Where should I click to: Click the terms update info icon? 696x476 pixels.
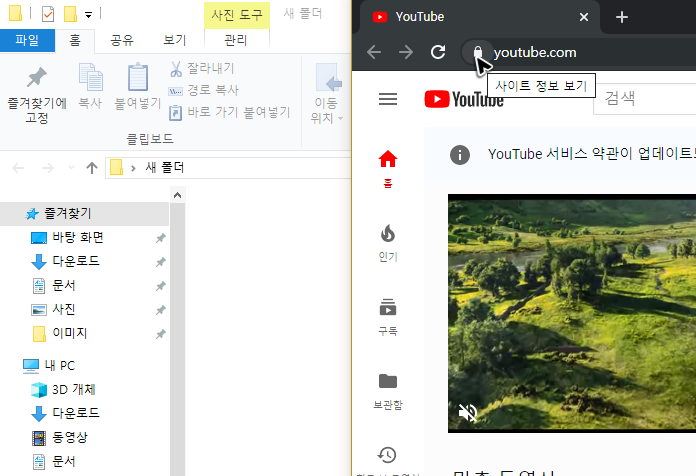(459, 155)
